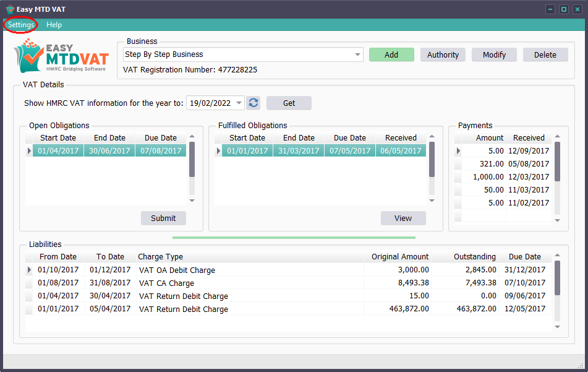Viewport: 588px width, 372px height.
Task: Click row selector arrow for 5.00 payment
Action: point(458,151)
